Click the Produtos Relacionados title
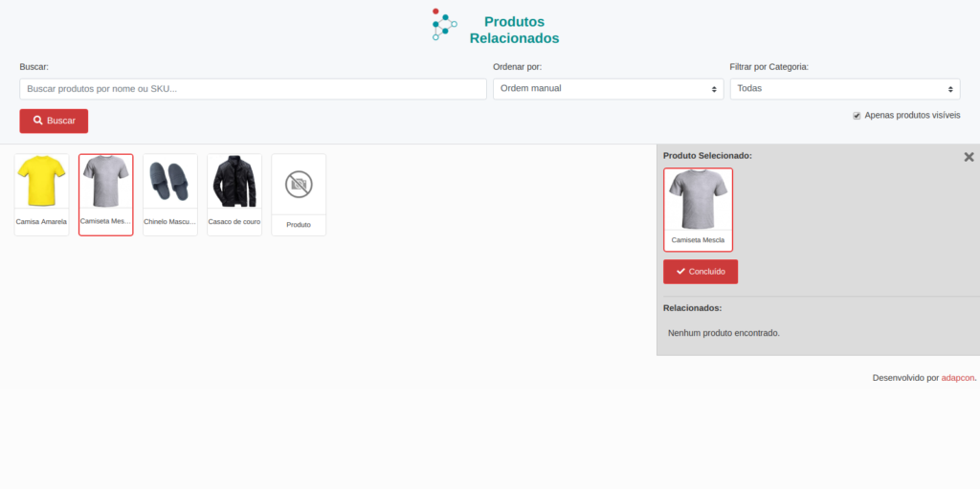This screenshot has width=980, height=489. (514, 30)
